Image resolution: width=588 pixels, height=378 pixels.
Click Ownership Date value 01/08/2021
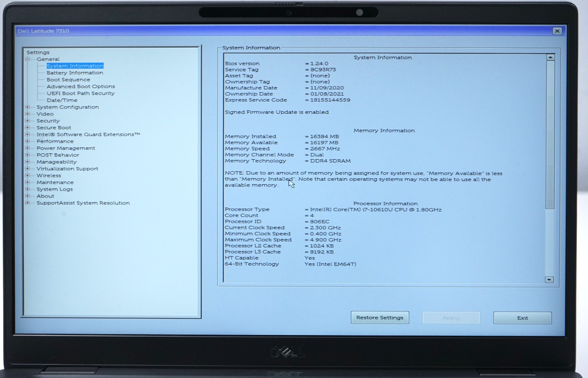point(327,94)
